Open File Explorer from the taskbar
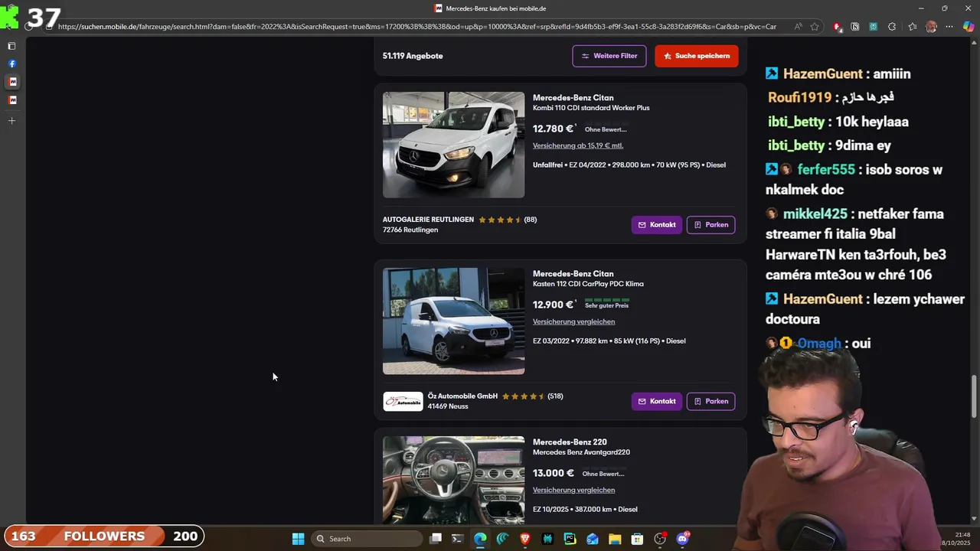 click(615, 539)
